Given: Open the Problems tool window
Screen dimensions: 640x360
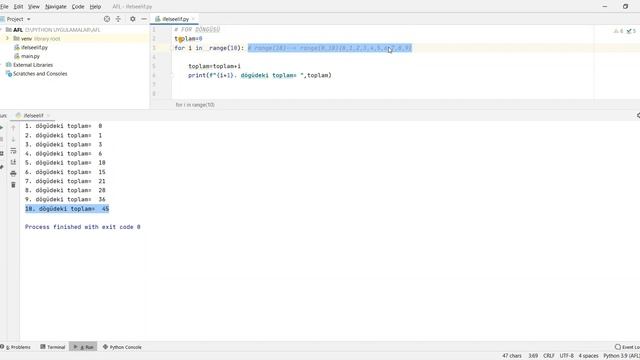Looking at the screenshot, I should point(16,347).
